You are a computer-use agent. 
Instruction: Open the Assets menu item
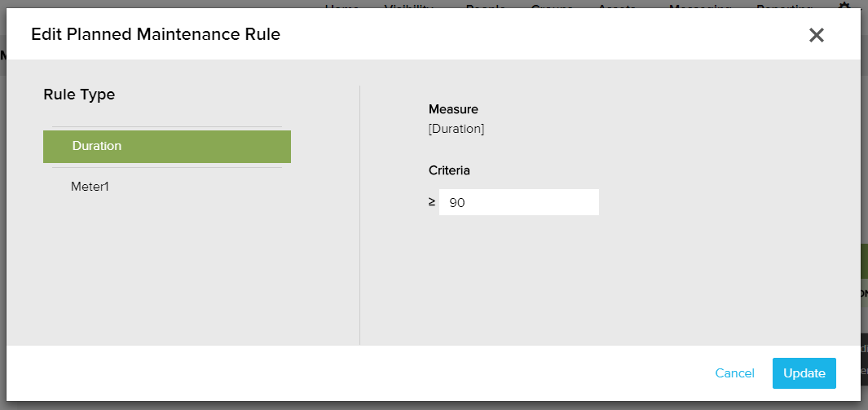tap(617, 7)
